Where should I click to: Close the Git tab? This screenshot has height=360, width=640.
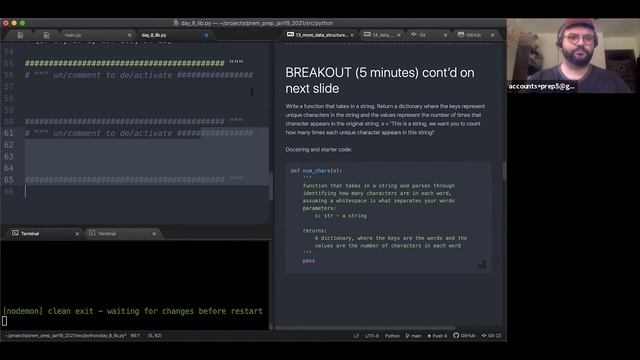pyautogui.click(x=445, y=35)
